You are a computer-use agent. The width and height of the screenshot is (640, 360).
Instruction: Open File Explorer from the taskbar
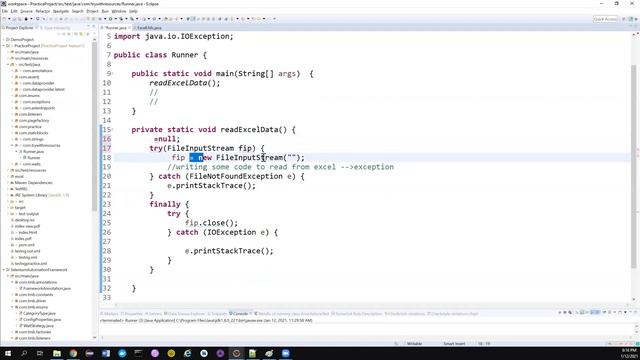point(57,353)
